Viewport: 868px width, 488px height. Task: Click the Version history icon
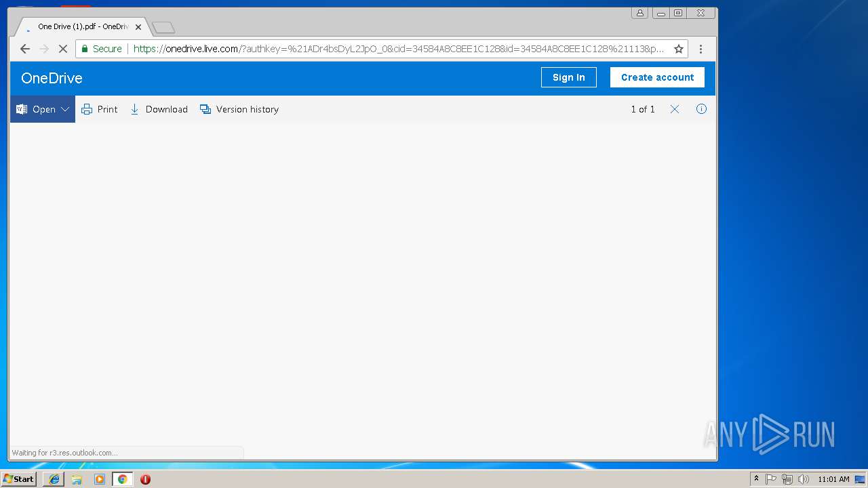pos(205,109)
